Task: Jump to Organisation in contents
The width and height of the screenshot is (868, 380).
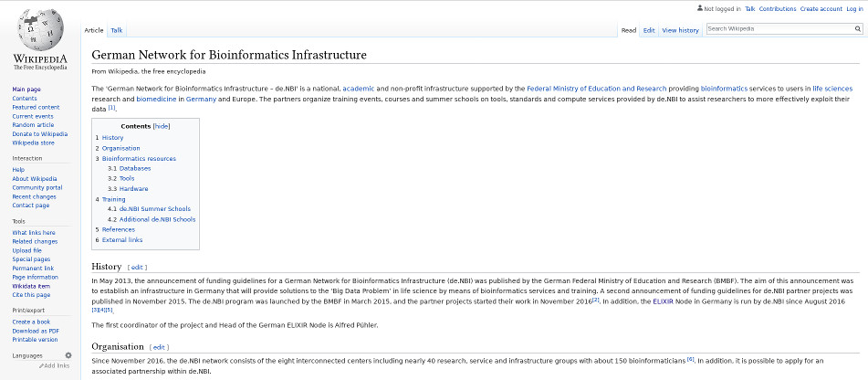Action: click(120, 148)
